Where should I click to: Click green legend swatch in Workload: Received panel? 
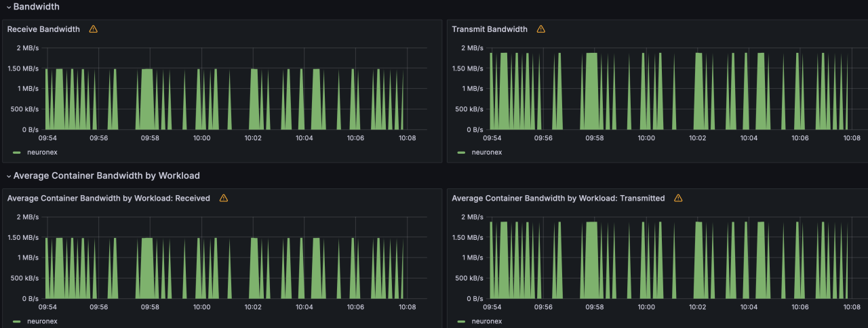coord(16,322)
